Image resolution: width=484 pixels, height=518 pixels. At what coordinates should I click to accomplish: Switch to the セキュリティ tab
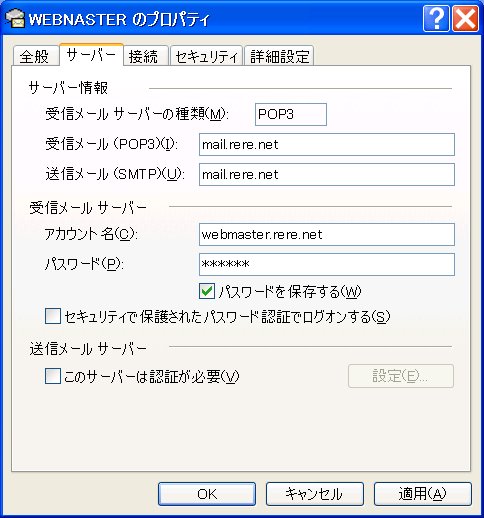206,56
